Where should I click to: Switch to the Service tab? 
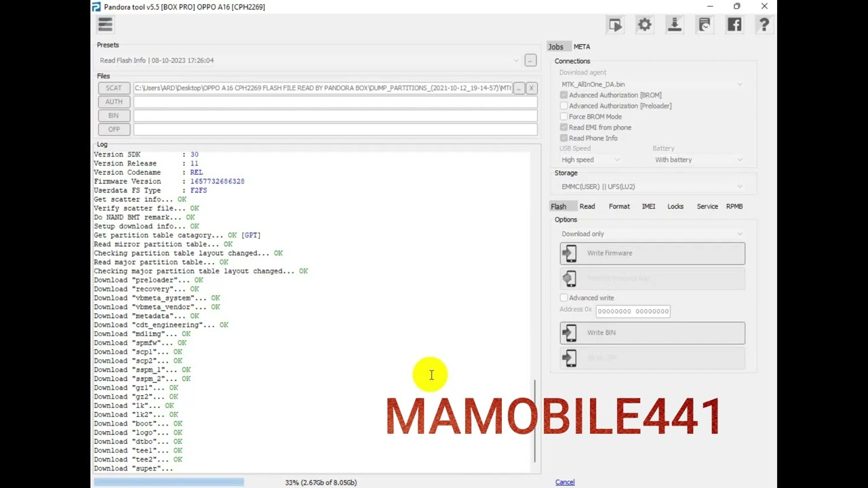(x=707, y=206)
